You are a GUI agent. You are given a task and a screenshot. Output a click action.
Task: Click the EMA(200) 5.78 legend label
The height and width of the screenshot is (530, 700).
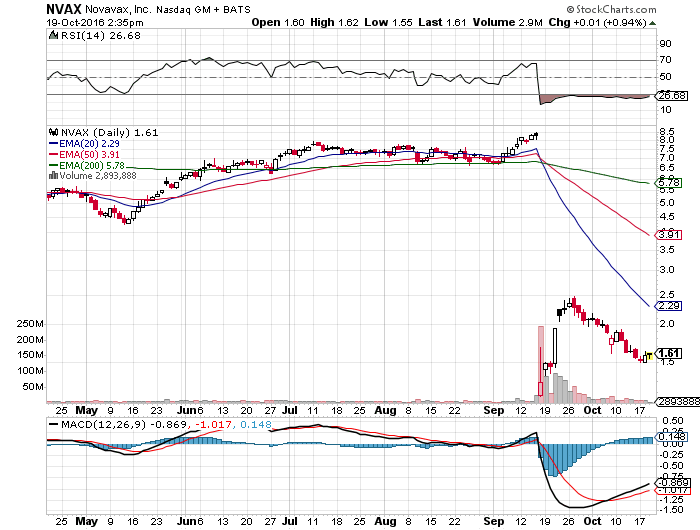pos(92,165)
